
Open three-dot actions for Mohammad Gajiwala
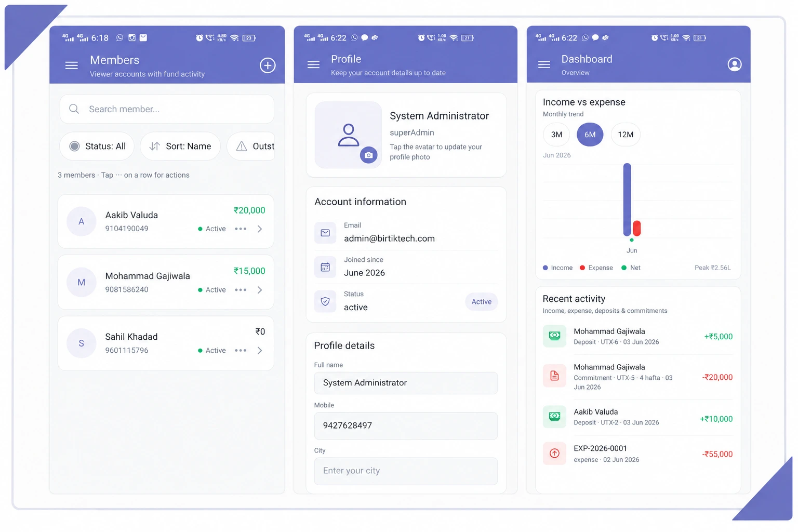pos(241,290)
